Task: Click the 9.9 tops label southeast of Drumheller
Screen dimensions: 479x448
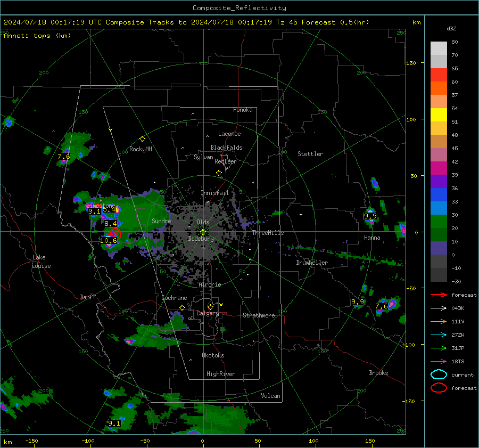Action: click(358, 302)
